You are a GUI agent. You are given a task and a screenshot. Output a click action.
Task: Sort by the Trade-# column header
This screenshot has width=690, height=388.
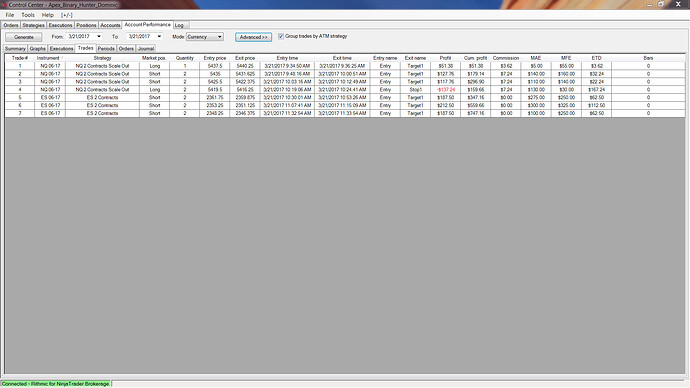coord(20,58)
